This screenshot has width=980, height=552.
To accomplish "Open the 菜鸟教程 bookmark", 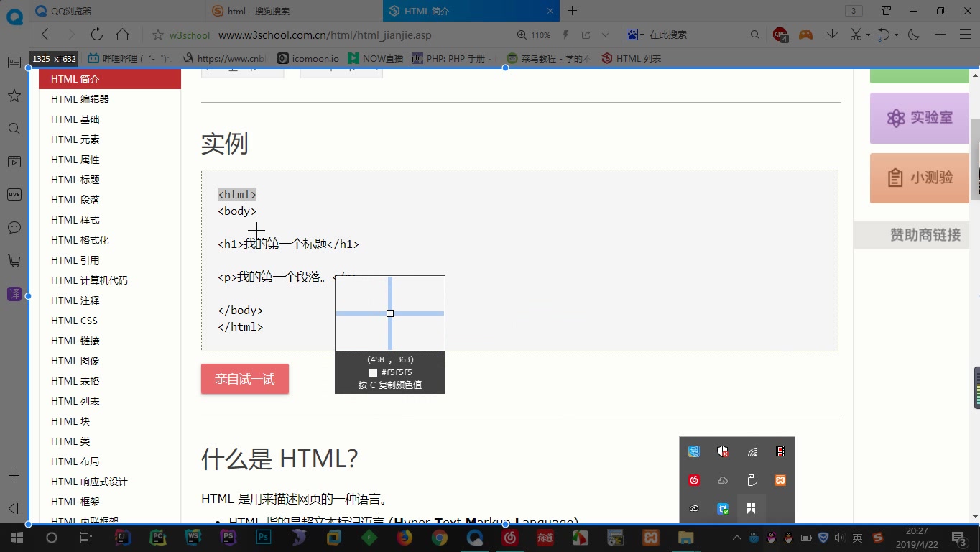I will click(548, 58).
